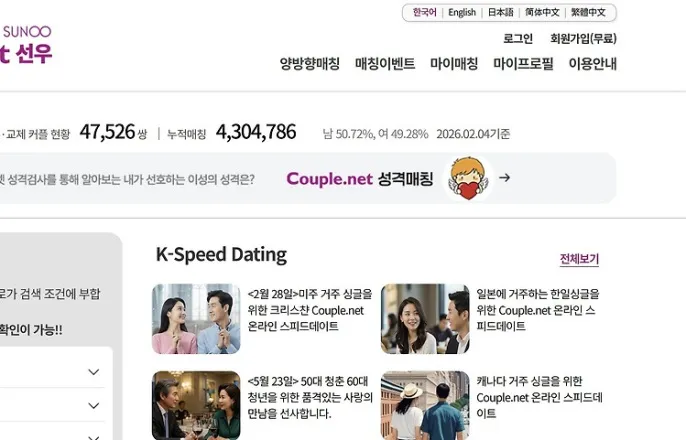
Task: Open the 캐나다 거주 싱글 event thumbnail
Action: [425, 405]
